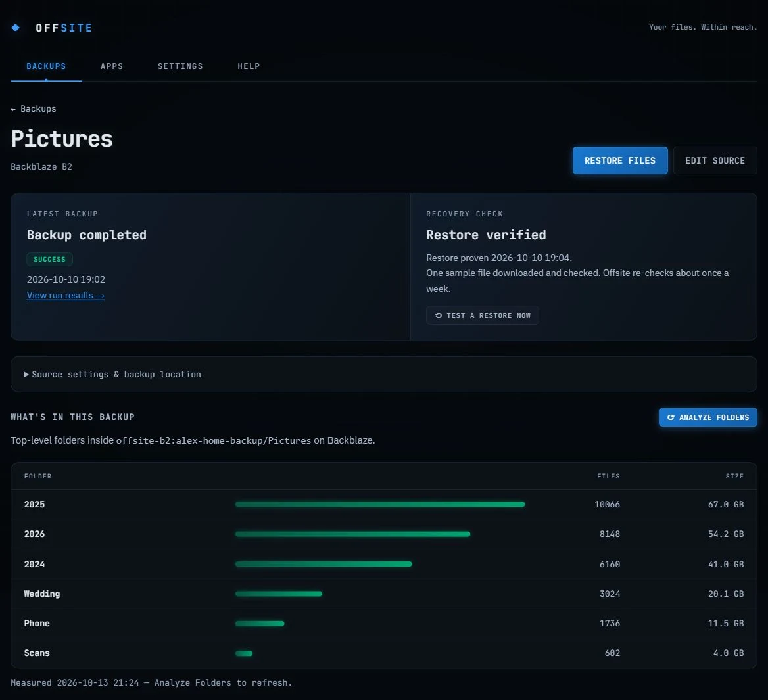Go back via the Backups breadcrumb link

[34, 108]
